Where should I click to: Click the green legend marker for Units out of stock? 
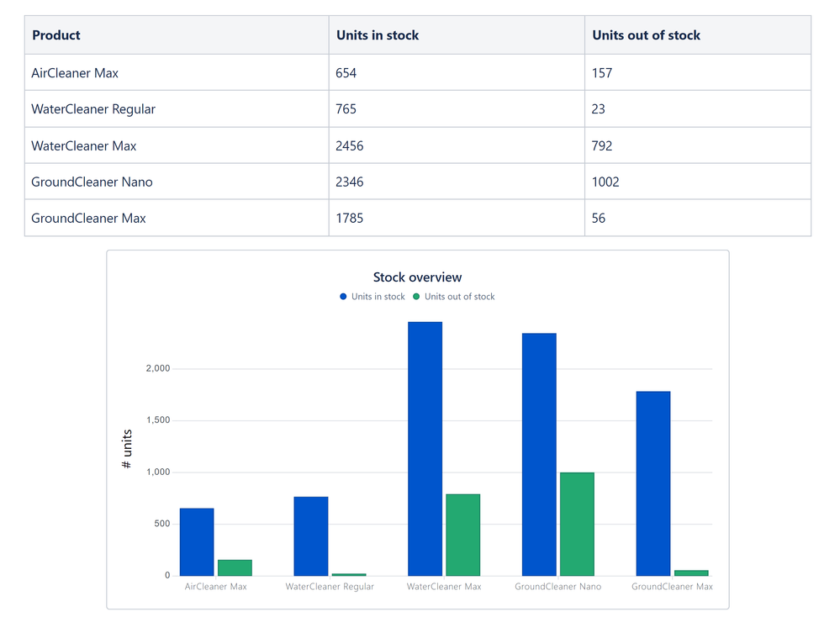point(418,296)
